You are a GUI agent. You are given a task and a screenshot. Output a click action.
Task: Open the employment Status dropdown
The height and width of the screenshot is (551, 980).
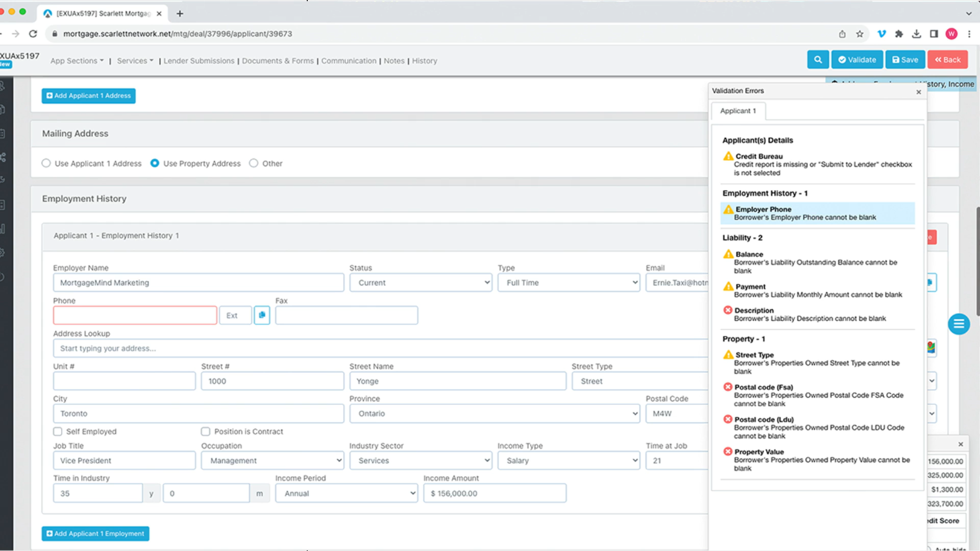[x=421, y=282]
